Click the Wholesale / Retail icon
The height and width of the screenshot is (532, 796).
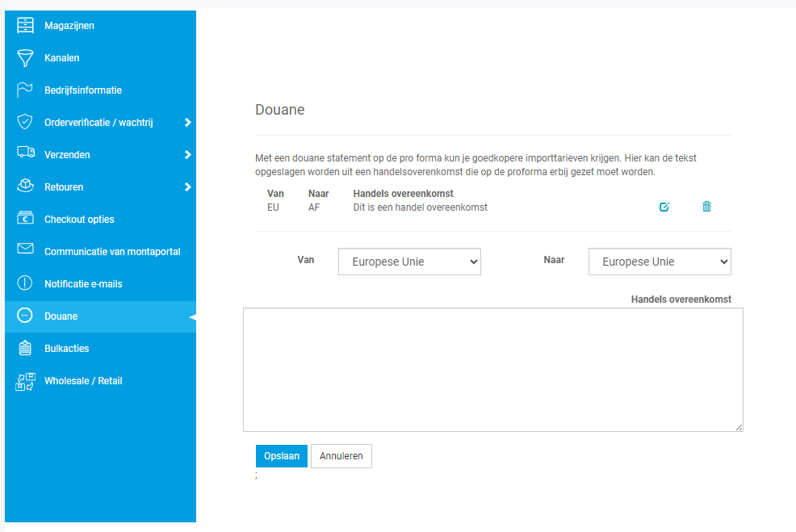coord(25,381)
